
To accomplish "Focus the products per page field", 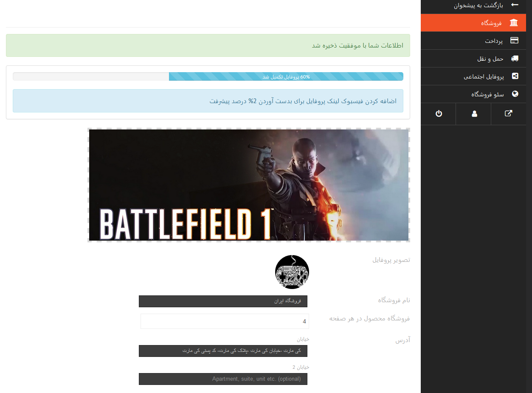I will (225, 321).
